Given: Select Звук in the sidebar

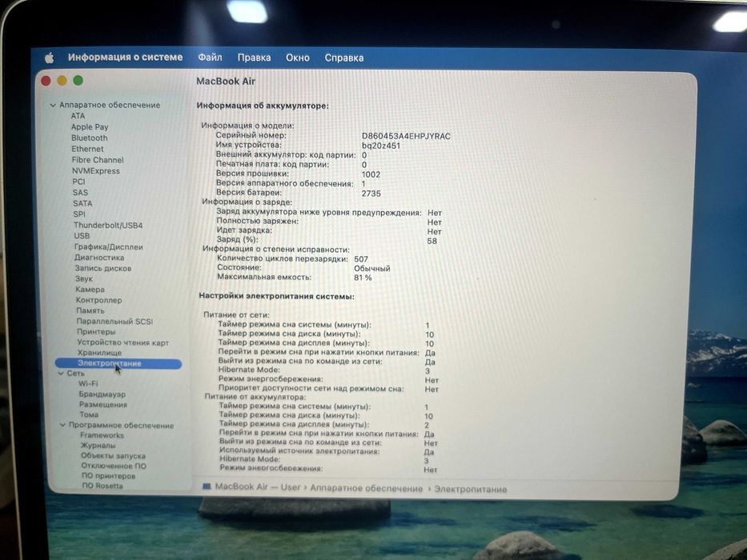Looking at the screenshot, I should point(84,278).
